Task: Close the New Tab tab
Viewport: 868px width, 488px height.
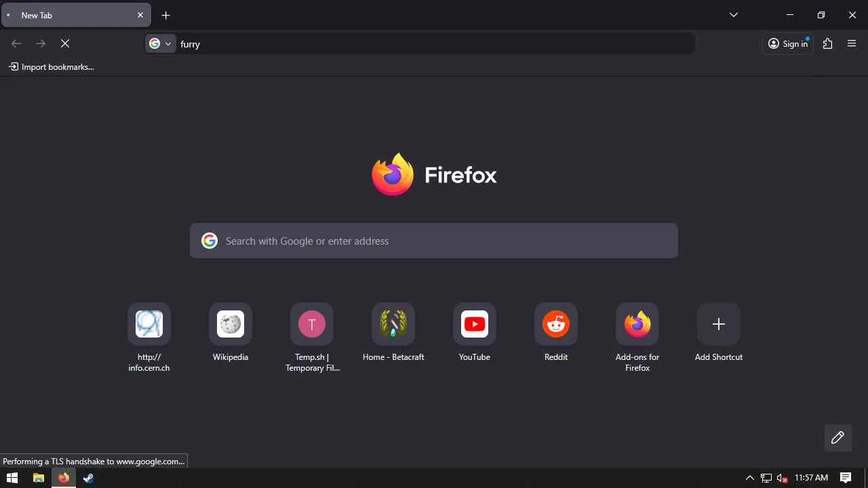Action: point(140,15)
